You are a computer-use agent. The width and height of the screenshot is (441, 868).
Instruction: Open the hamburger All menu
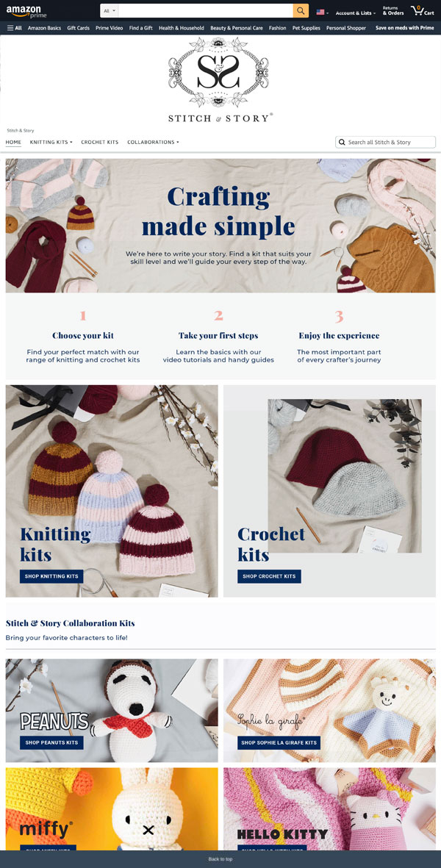click(x=15, y=28)
